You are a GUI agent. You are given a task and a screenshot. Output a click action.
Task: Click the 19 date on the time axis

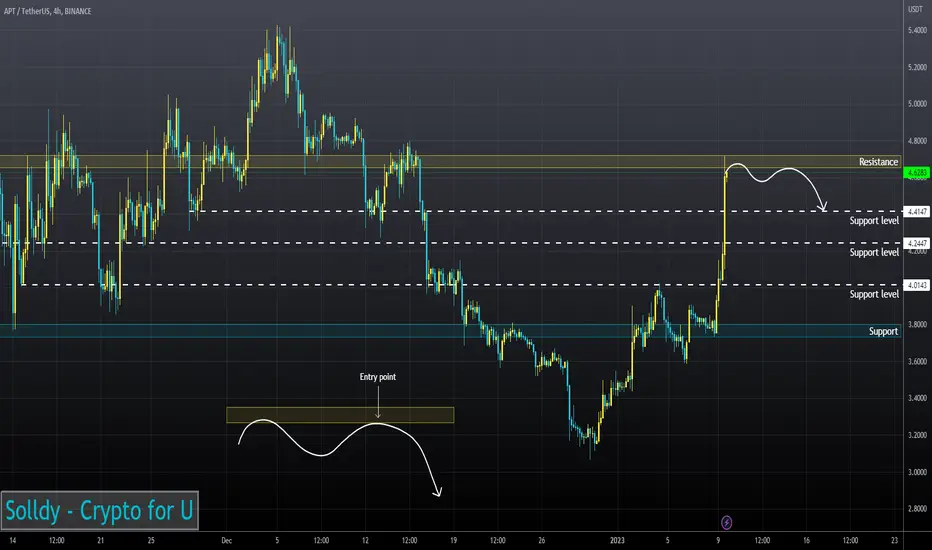click(x=454, y=540)
